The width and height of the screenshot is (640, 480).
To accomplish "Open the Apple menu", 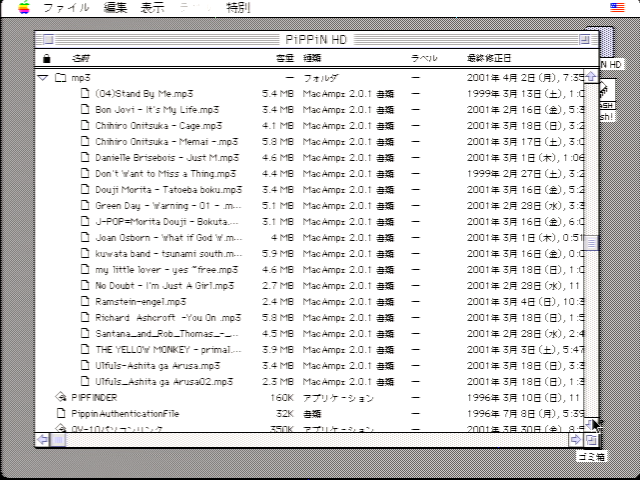I will [24, 8].
